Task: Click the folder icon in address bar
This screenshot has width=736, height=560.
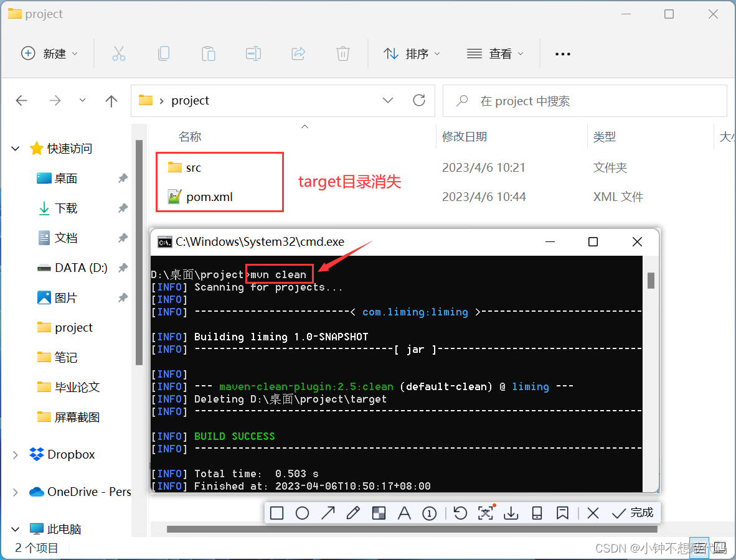Action: 146,100
